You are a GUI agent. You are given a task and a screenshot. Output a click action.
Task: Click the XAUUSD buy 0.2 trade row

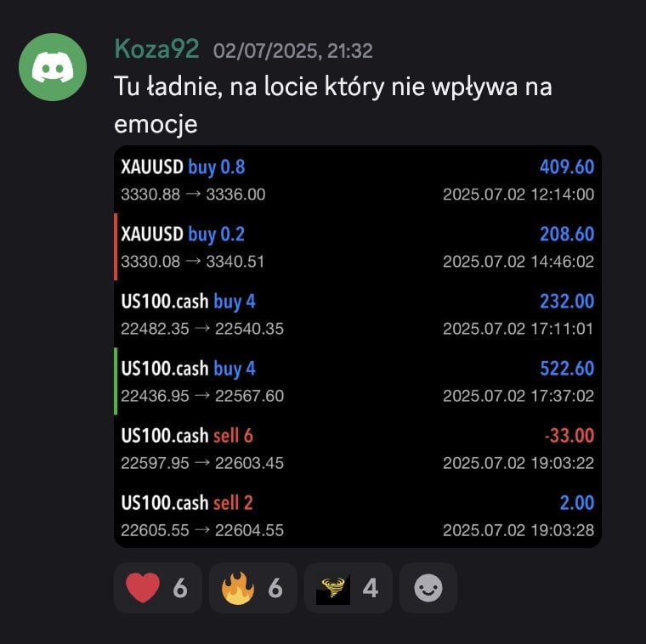(x=358, y=247)
